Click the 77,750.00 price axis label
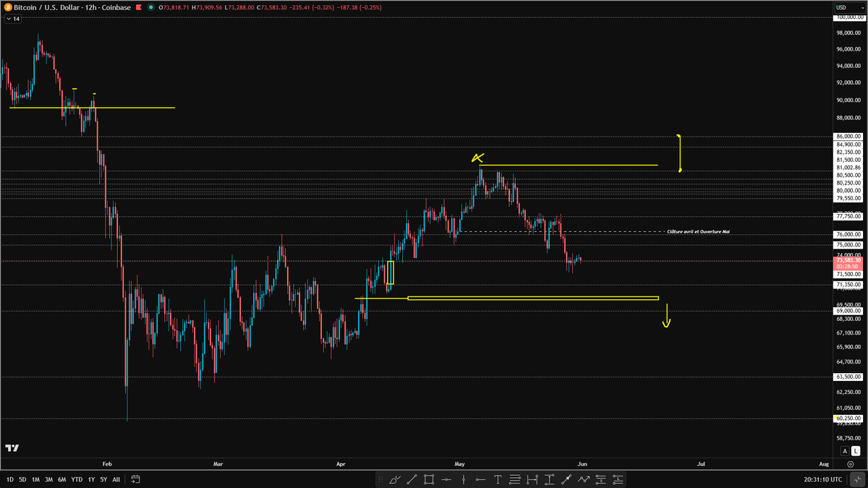The width and height of the screenshot is (868, 488). tap(847, 216)
